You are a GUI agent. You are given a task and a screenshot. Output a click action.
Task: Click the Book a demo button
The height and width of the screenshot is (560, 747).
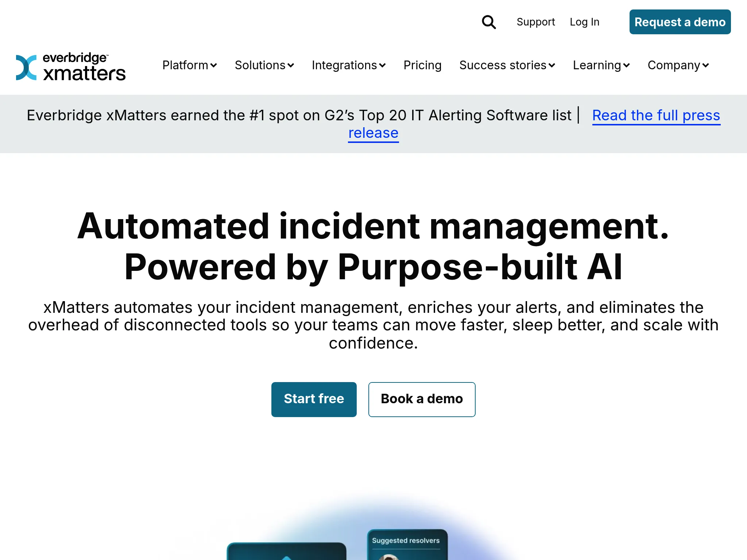422,400
